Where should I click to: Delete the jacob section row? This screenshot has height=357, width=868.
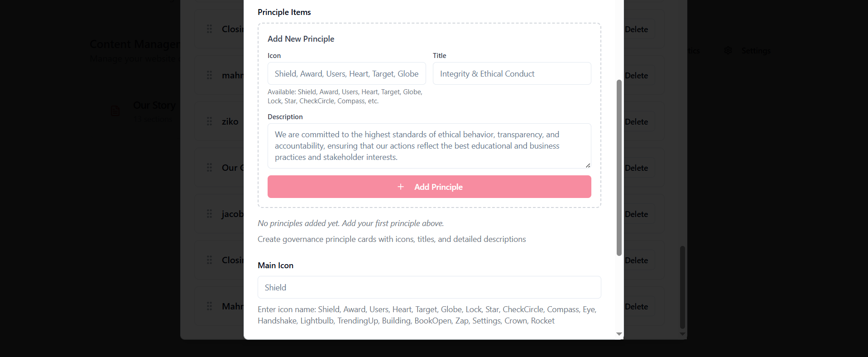[636, 214]
